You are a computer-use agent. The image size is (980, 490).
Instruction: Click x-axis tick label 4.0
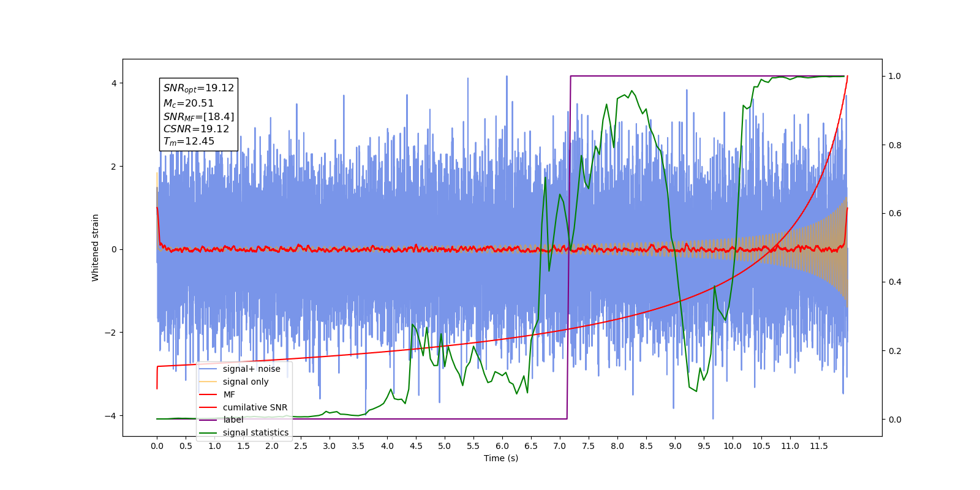coord(387,446)
